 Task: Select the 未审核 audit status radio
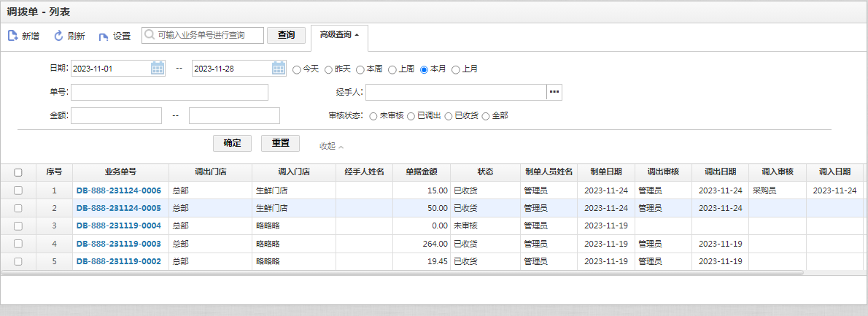pos(373,116)
